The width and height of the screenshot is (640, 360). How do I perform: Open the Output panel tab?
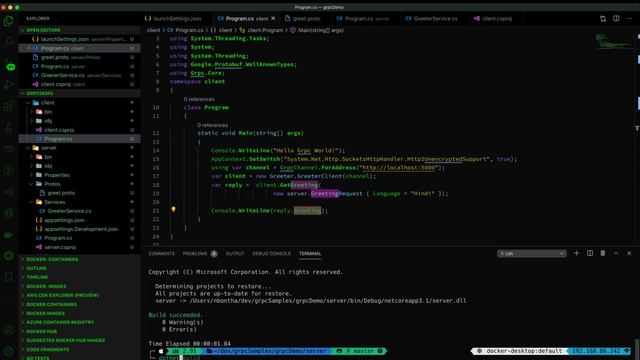coord(235,253)
